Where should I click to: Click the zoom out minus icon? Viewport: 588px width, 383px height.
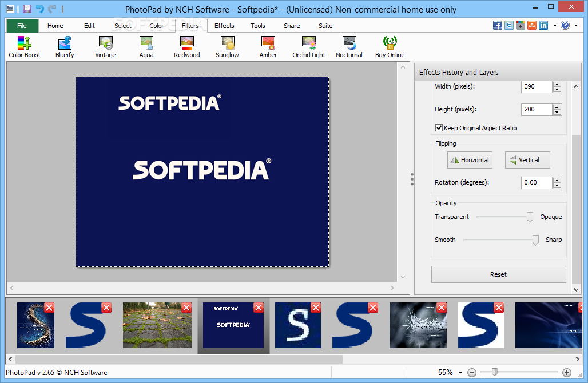click(472, 373)
